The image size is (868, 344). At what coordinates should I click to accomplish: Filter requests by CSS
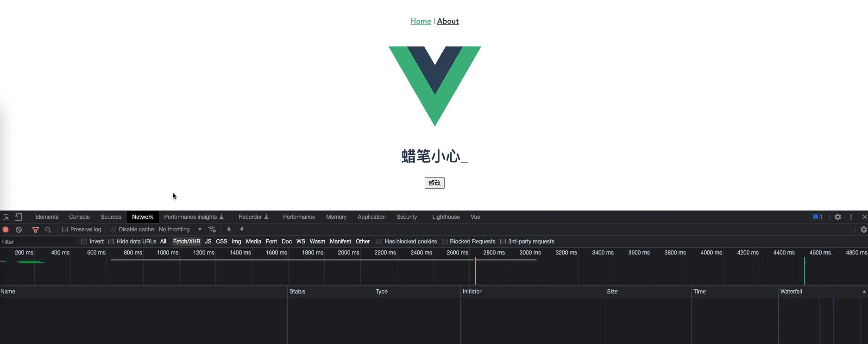(221, 242)
